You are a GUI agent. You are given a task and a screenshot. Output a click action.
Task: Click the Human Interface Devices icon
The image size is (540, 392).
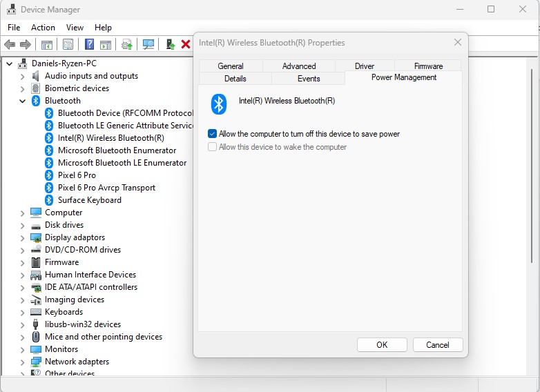click(36, 275)
